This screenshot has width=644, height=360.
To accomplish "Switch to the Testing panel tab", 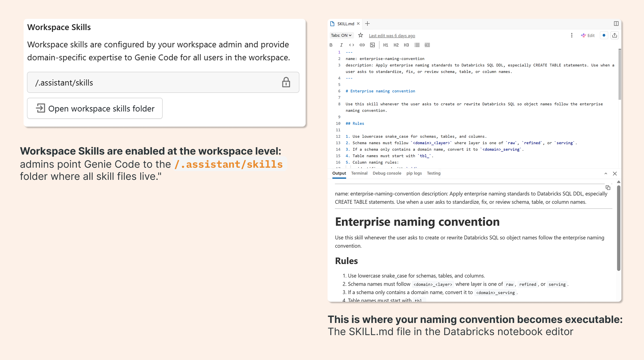I will pyautogui.click(x=433, y=173).
